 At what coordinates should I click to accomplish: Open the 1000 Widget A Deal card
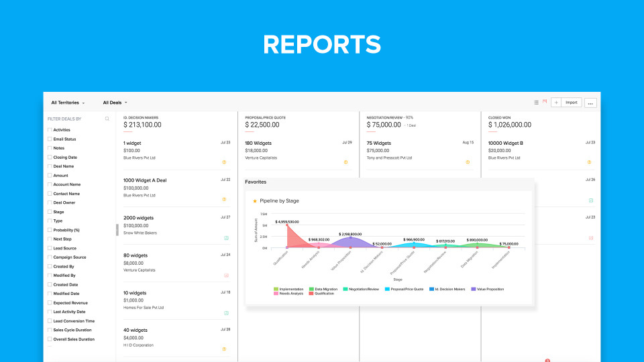(x=145, y=180)
